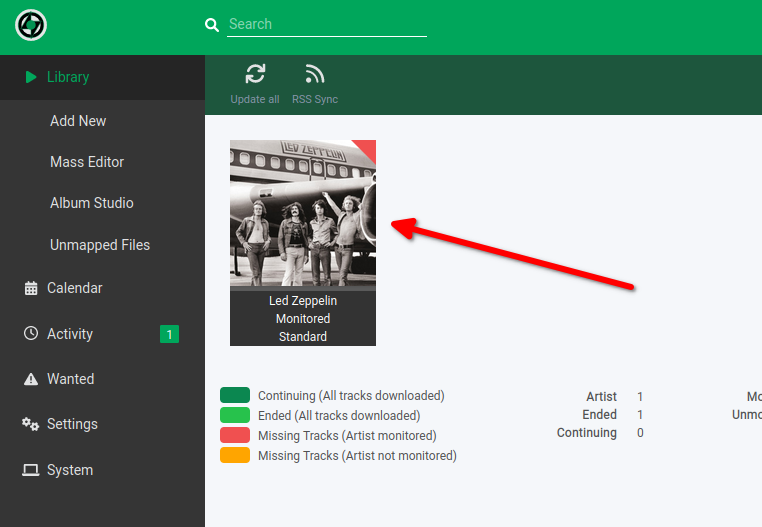
Task: Click the Calendar icon in sidebar
Action: click(x=31, y=288)
